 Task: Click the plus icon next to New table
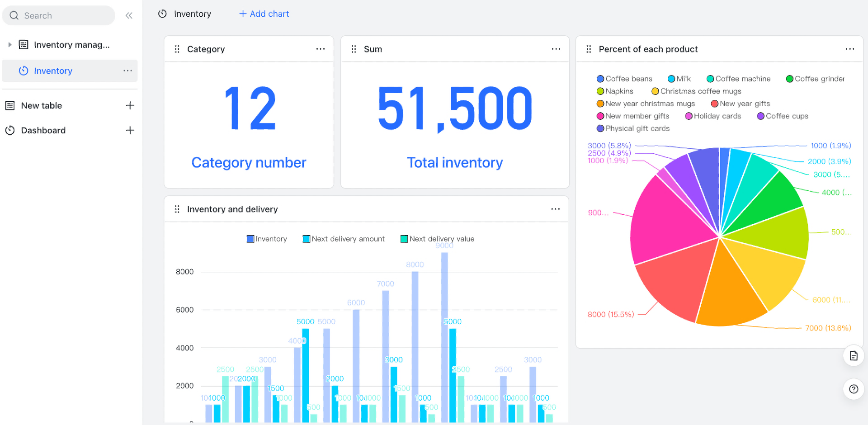click(130, 106)
